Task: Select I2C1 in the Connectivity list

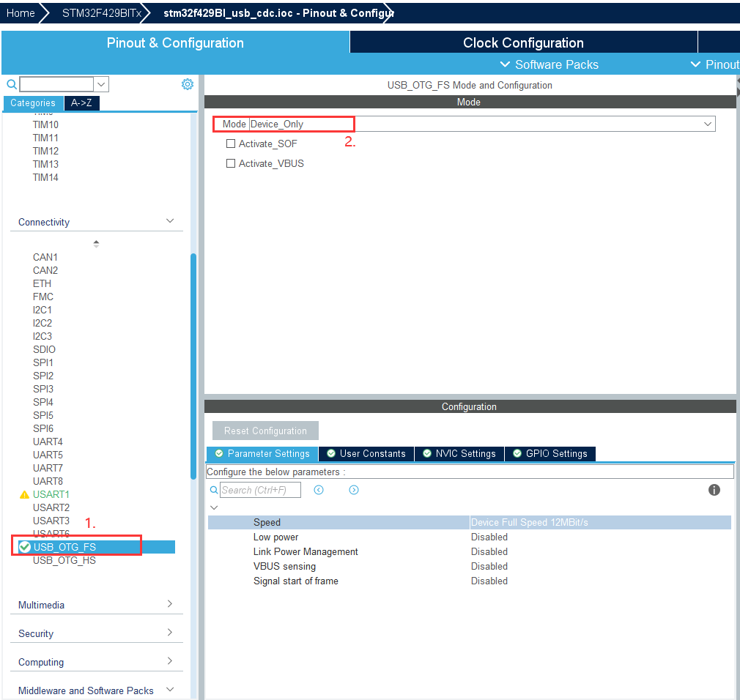Action: tap(42, 310)
